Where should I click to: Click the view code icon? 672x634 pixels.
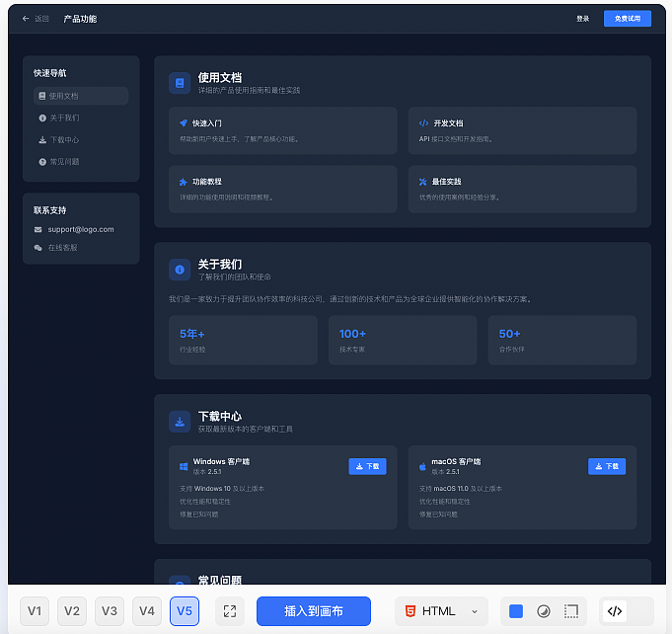pos(615,611)
